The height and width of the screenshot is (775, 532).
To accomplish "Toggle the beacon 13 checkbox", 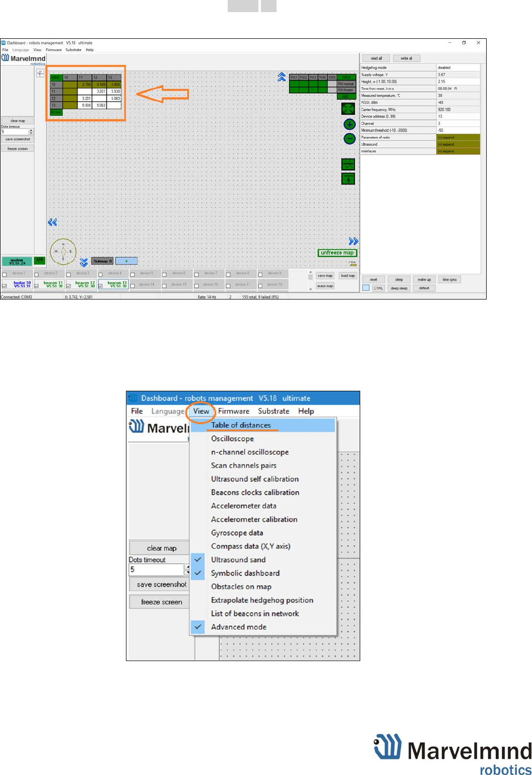I will tap(101, 286).
